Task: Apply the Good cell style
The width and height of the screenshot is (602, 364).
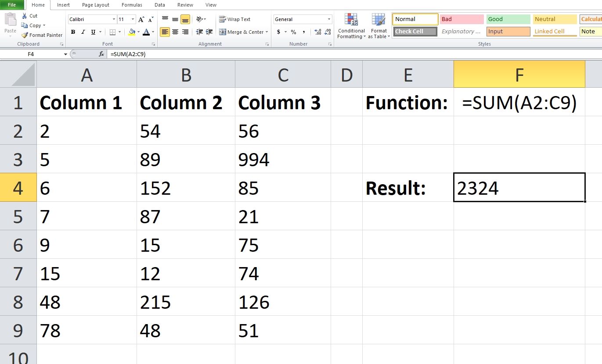Action: coord(508,19)
